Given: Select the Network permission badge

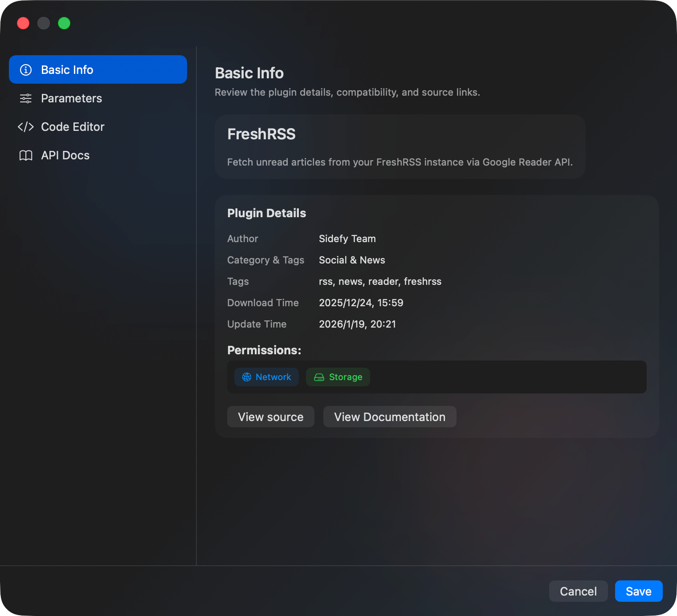Looking at the screenshot, I should pos(266,377).
